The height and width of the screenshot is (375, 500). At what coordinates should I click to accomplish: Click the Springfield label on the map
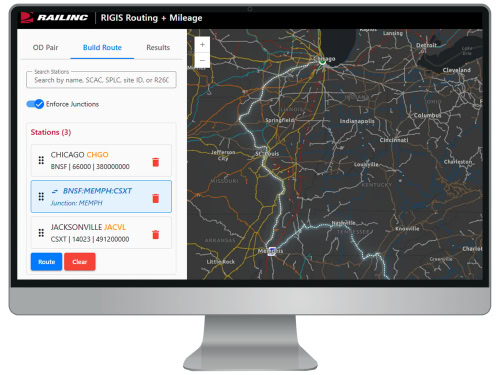coord(280,120)
